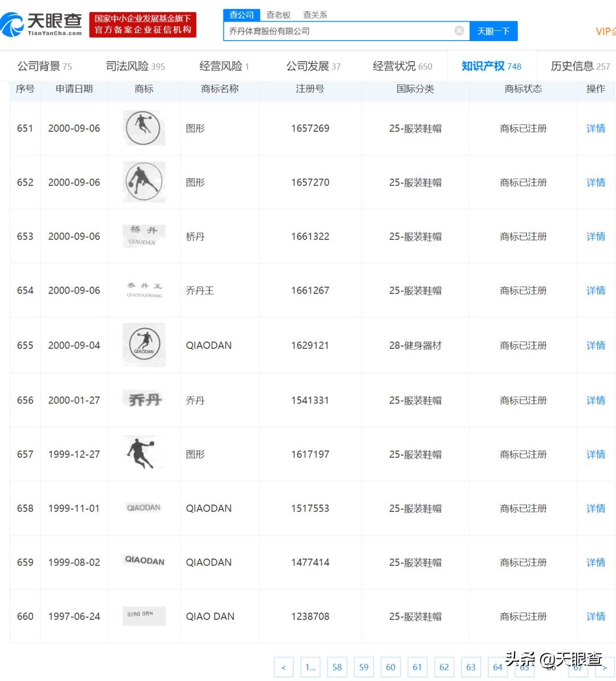Go to previous page arrow

coord(283,667)
